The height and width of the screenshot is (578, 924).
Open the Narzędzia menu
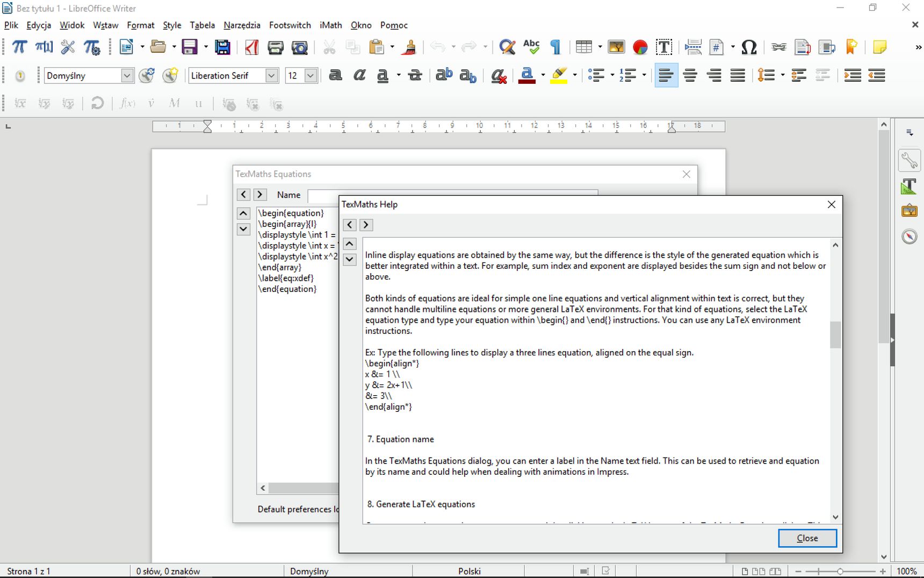click(x=242, y=25)
